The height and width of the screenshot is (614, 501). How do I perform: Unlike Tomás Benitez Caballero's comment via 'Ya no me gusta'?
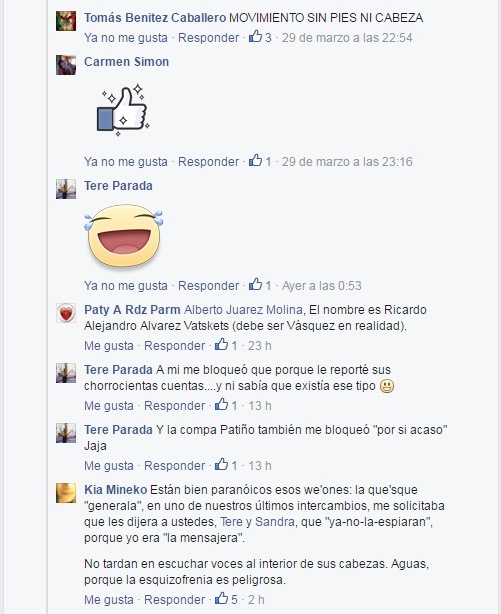[x=126, y=38]
